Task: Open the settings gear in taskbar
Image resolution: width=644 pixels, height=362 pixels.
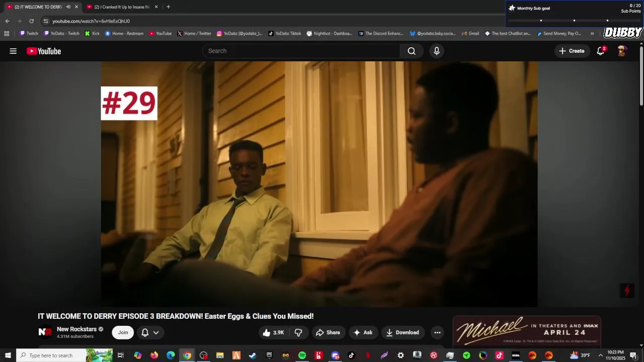Action: (x=400, y=355)
